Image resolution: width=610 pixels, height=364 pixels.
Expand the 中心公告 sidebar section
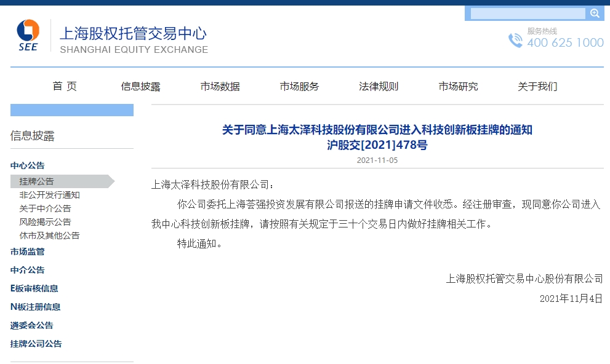click(28, 165)
